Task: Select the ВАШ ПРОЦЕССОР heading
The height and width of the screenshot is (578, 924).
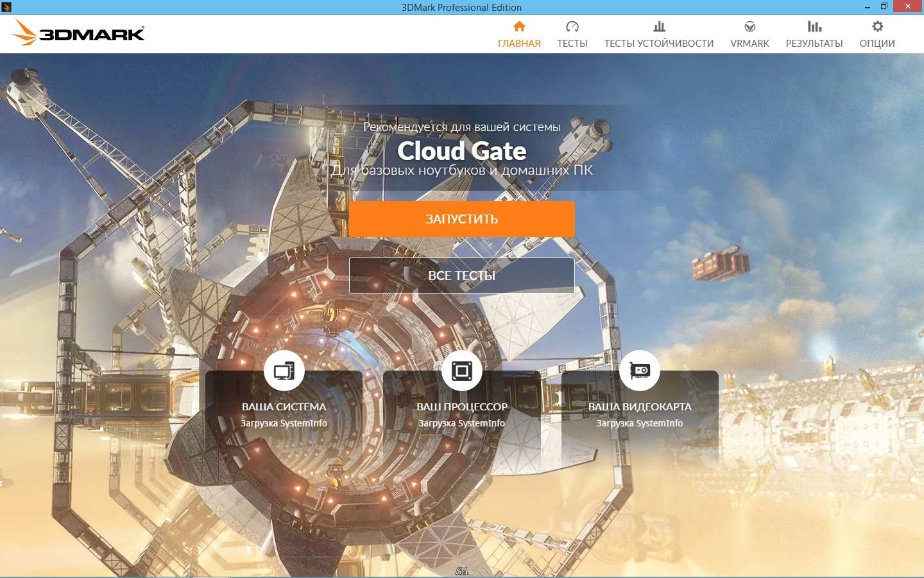Action: click(x=462, y=407)
